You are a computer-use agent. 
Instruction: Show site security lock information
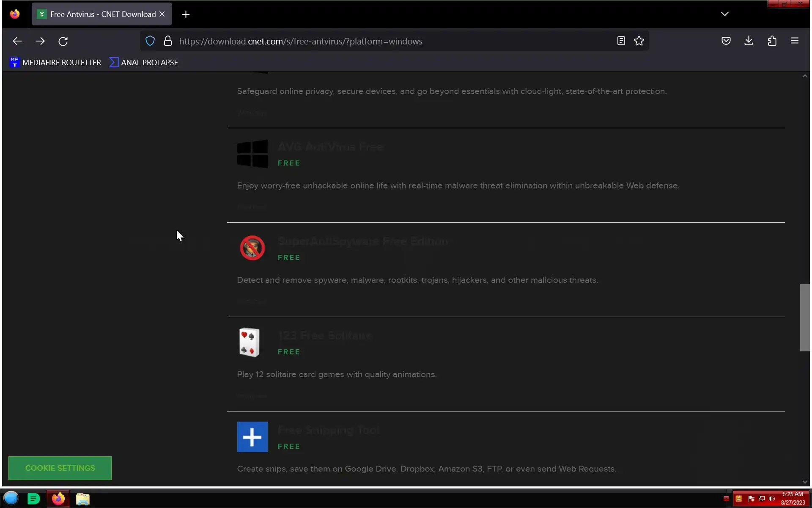[x=168, y=41]
